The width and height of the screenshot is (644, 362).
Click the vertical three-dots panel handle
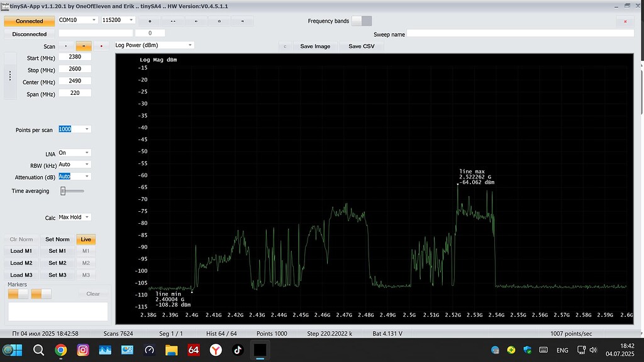coord(10,75)
